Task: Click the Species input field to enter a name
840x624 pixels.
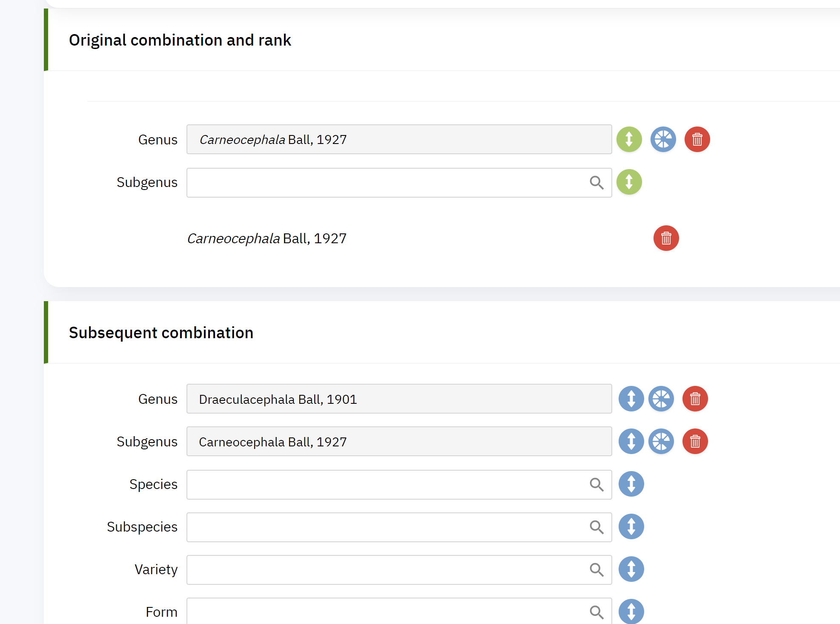Action: 383,485
